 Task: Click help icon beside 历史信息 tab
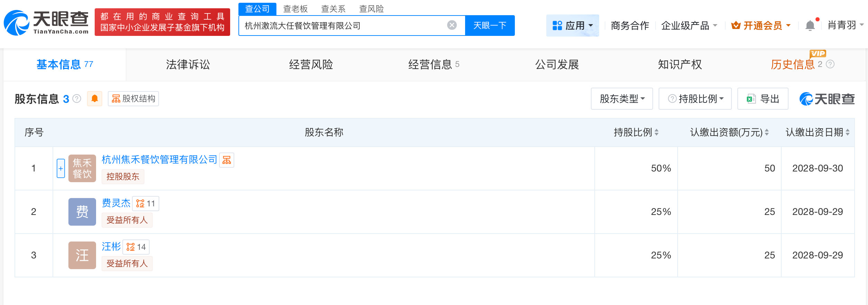(x=830, y=64)
